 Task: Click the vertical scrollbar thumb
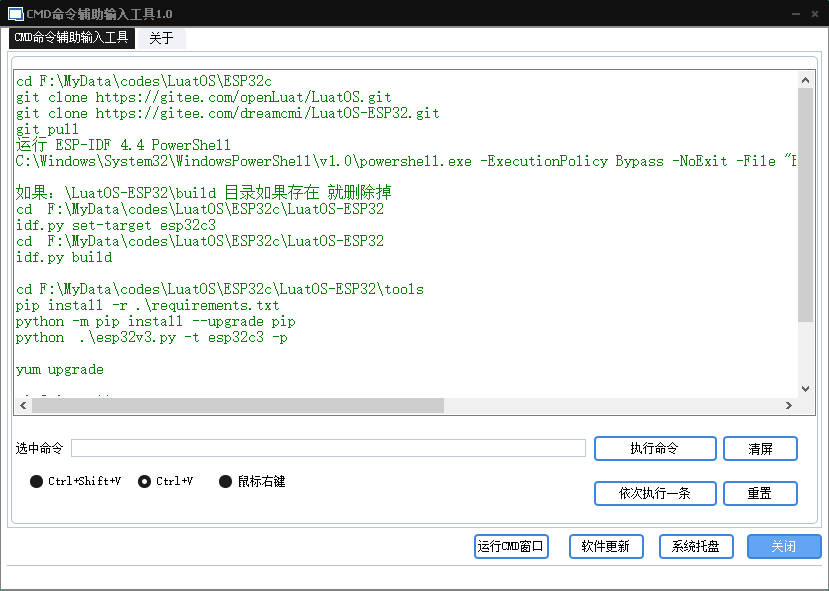click(x=805, y=205)
